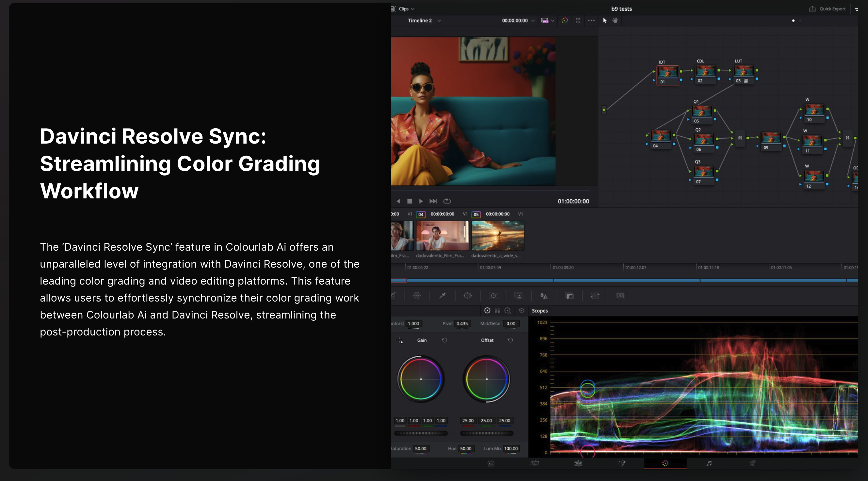
Task: Open the Blur and Sharpen palette icon
Action: click(x=544, y=296)
